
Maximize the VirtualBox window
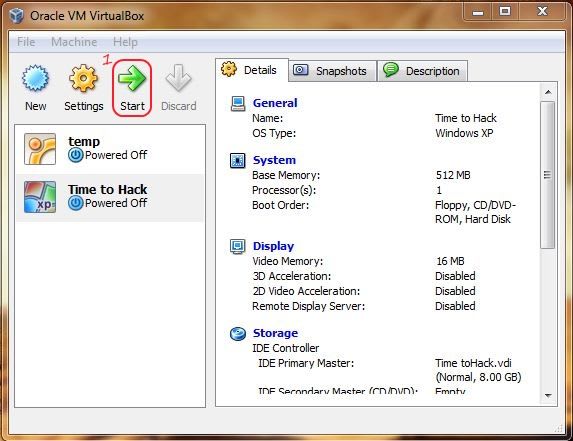click(x=505, y=12)
